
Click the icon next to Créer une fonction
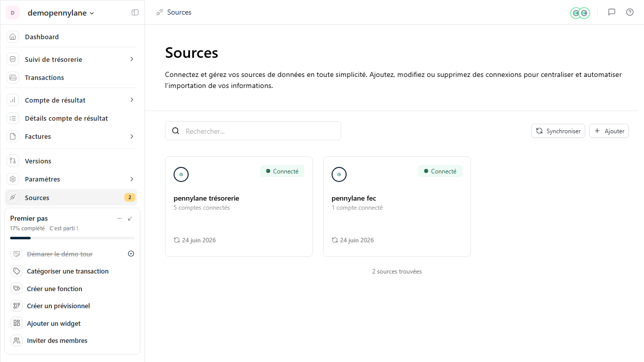(17, 289)
